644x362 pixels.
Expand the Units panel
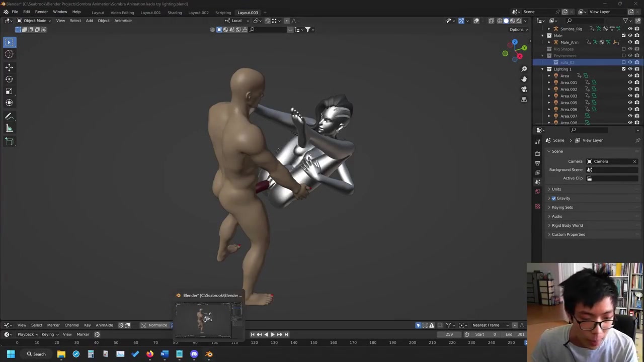coord(556,189)
